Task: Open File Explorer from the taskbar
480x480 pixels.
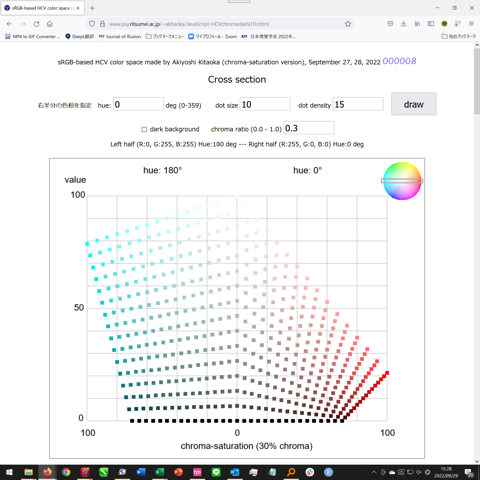Action: tap(28, 472)
